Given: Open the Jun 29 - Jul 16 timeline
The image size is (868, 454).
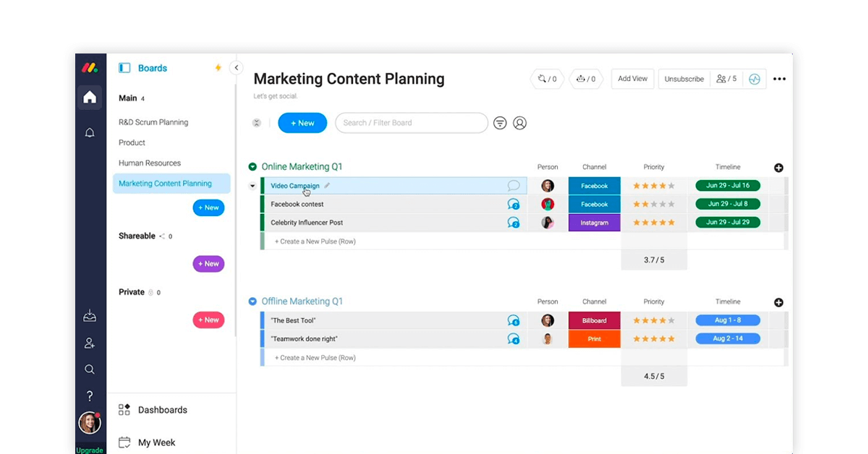Looking at the screenshot, I should pyautogui.click(x=728, y=186).
